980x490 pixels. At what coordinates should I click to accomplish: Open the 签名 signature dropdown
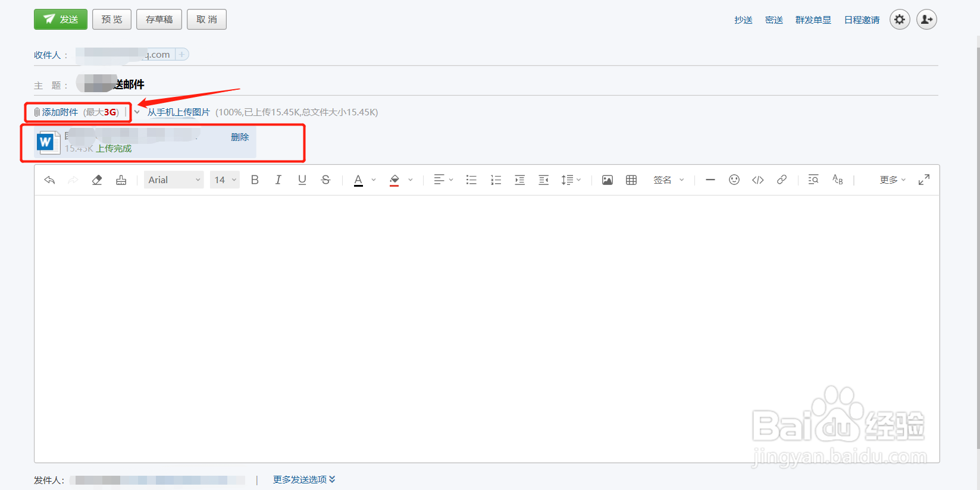pos(669,180)
